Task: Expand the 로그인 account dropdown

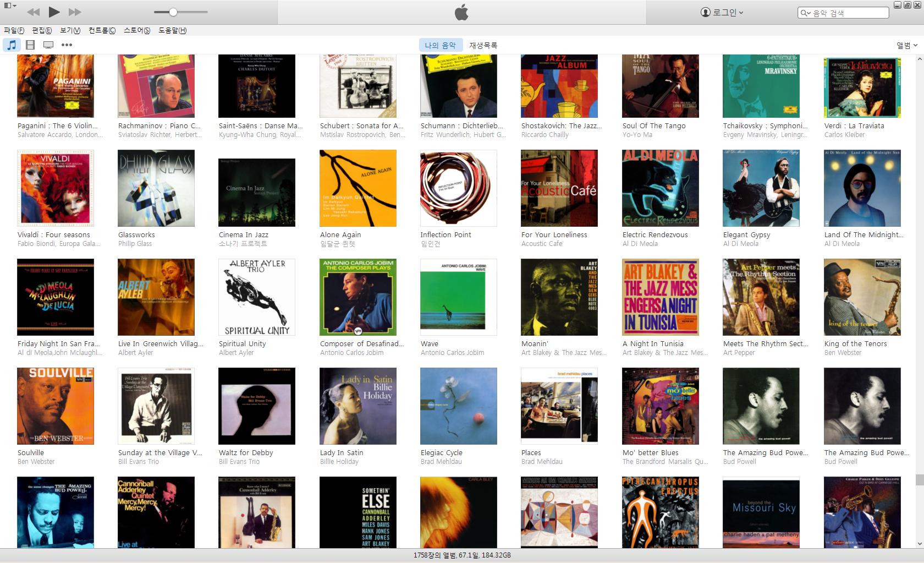Action: tap(722, 12)
